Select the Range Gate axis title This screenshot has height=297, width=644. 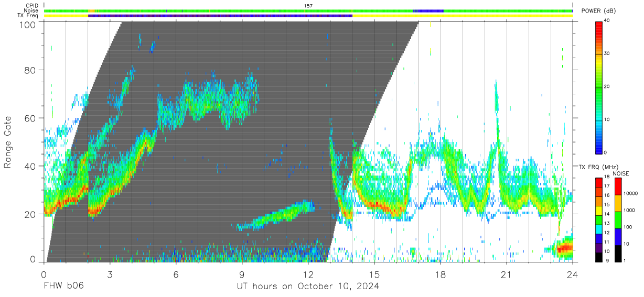click(x=8, y=142)
